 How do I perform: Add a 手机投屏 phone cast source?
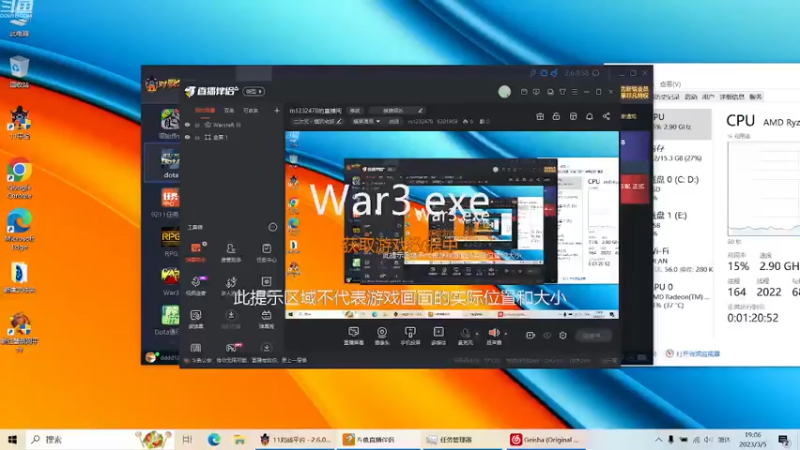[410, 336]
